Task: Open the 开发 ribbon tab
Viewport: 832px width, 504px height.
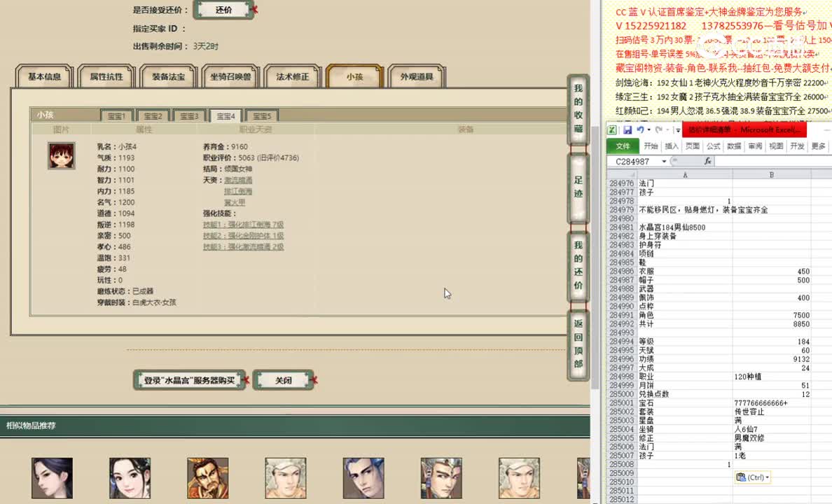Action: (797, 146)
